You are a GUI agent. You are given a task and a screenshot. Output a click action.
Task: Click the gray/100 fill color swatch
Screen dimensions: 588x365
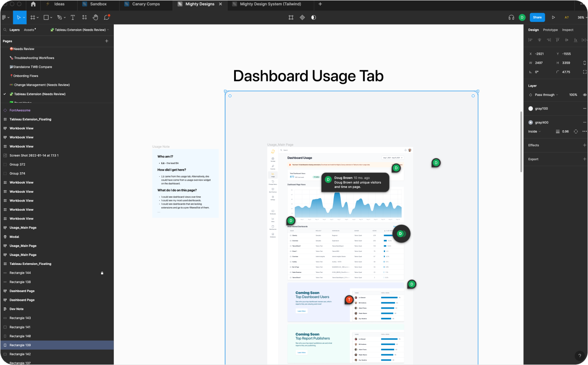click(x=531, y=108)
